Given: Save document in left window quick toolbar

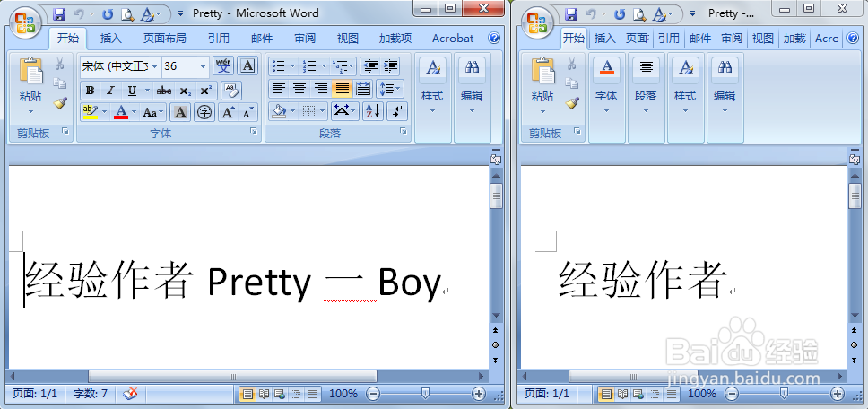Looking at the screenshot, I should (x=59, y=13).
